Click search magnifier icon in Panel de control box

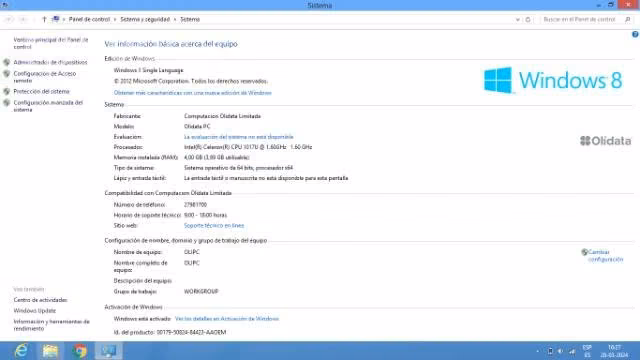(x=628, y=20)
